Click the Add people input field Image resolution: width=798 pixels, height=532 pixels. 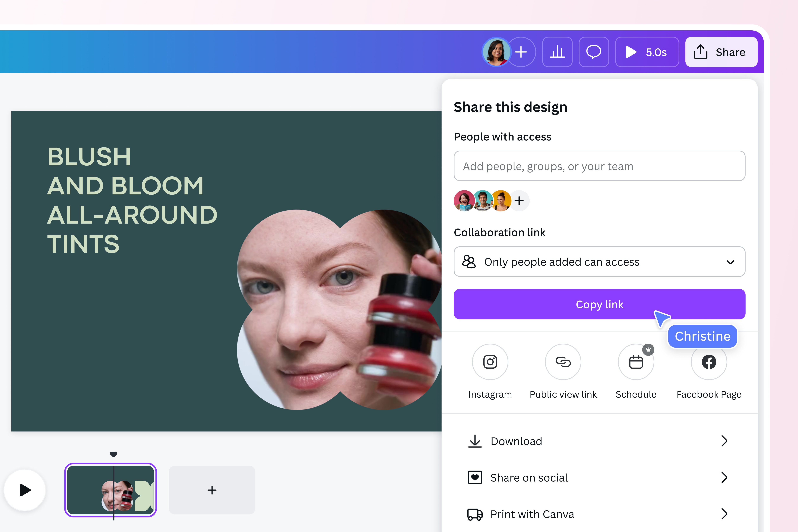point(599,166)
